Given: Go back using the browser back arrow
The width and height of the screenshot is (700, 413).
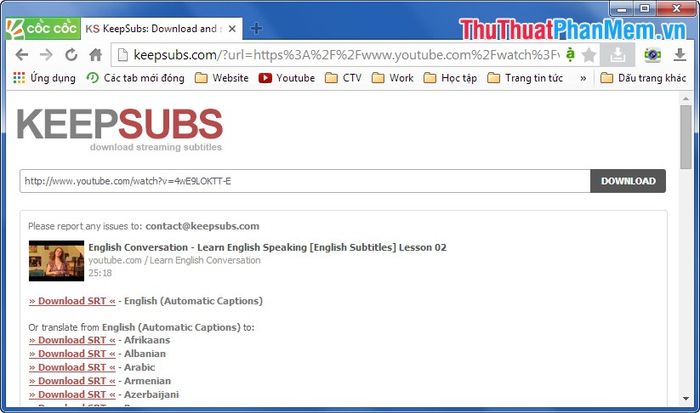Looking at the screenshot, I should [21, 55].
